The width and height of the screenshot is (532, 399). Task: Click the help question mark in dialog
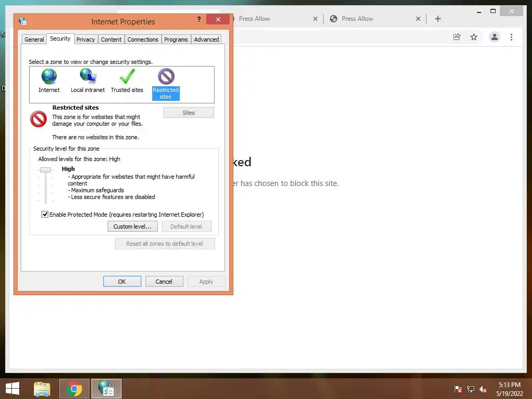point(199,19)
